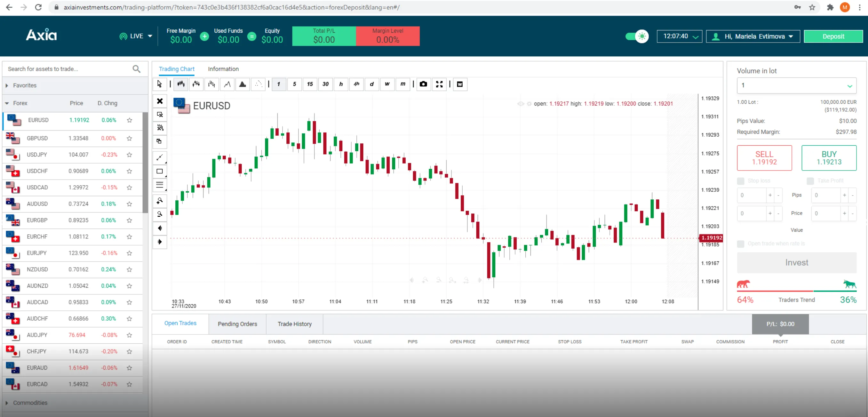Enable the Take Profit checkbox

(x=810, y=181)
